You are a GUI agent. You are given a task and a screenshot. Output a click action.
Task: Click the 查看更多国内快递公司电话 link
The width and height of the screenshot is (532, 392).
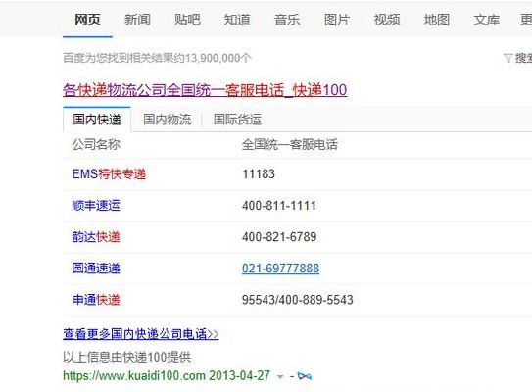click(x=141, y=334)
